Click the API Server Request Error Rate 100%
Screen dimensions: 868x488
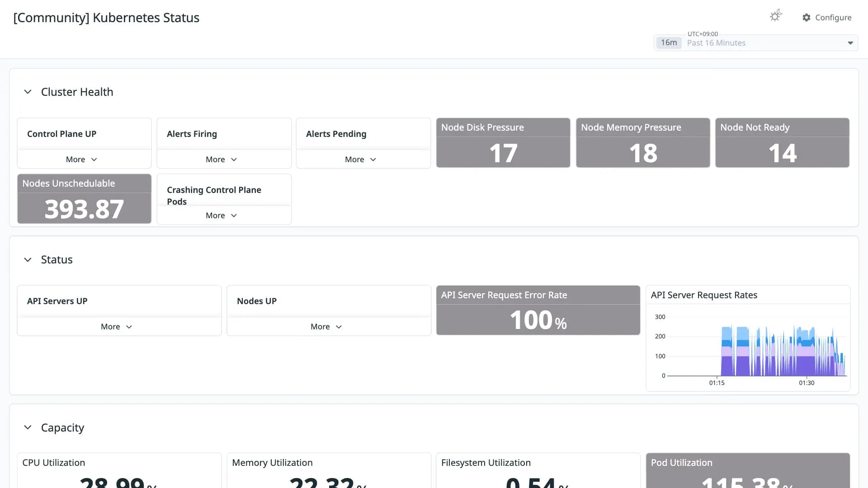pyautogui.click(x=538, y=320)
